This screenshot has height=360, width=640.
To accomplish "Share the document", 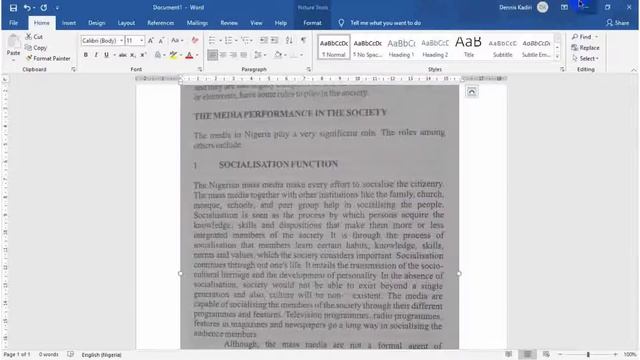I will coord(618,23).
